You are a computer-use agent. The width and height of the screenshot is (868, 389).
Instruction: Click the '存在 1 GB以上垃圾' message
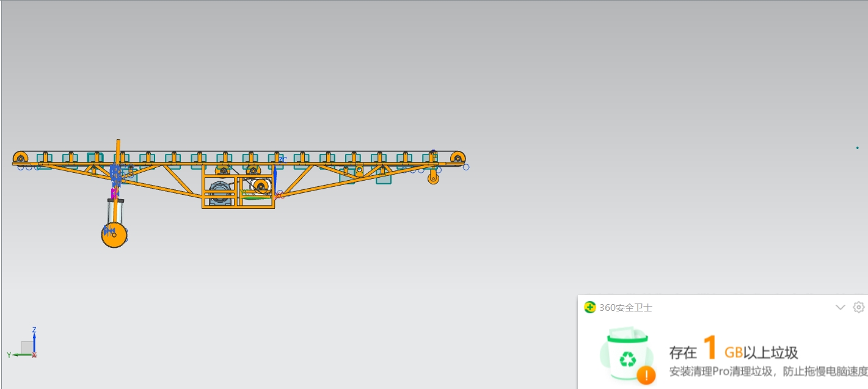734,349
